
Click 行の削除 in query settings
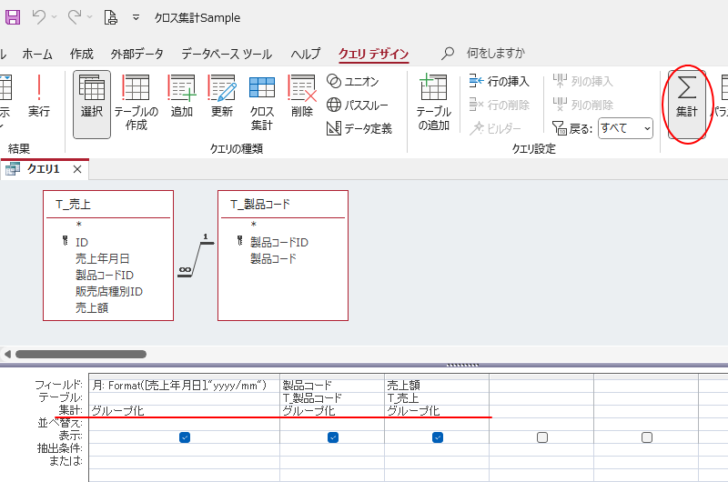point(499,105)
